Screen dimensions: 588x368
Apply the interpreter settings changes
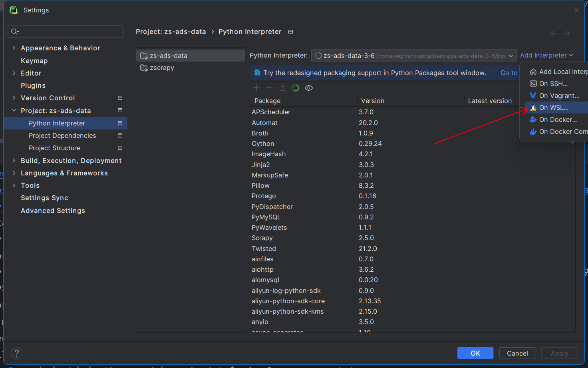(559, 353)
